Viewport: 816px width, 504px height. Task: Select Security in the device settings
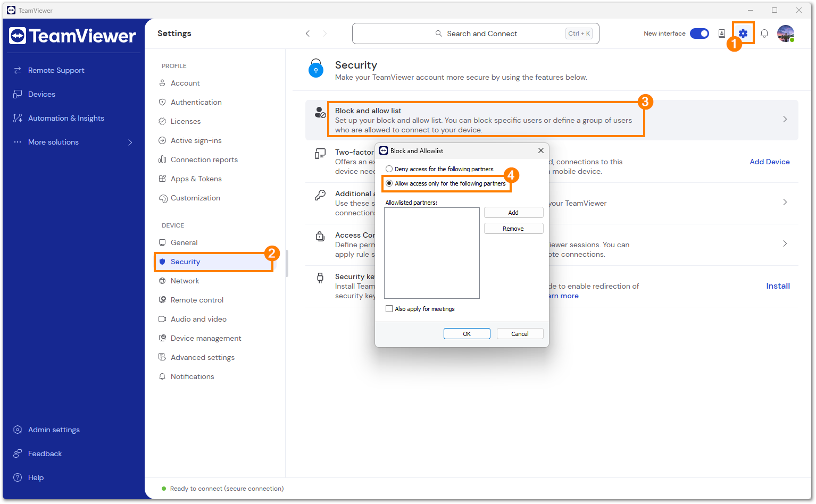point(214,262)
